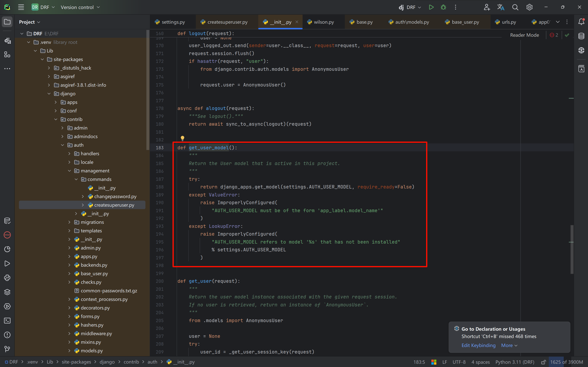The width and height of the screenshot is (588, 367).
Task: Toggle the Project tool window
Action: (x=7, y=22)
